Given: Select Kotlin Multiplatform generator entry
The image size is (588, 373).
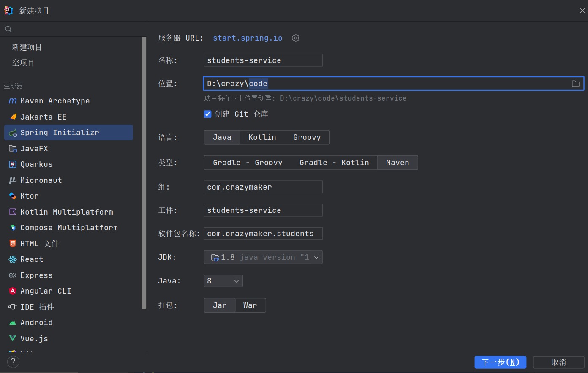Looking at the screenshot, I should (x=68, y=212).
